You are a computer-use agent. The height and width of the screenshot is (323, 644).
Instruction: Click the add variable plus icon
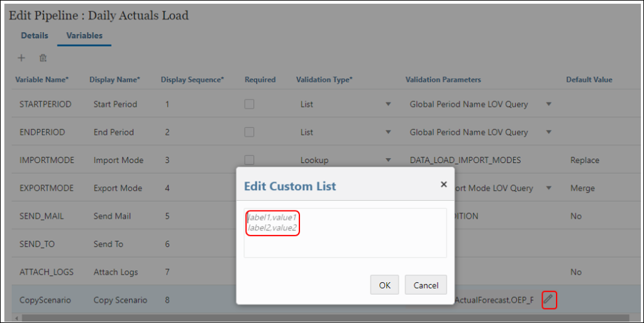tap(21, 58)
